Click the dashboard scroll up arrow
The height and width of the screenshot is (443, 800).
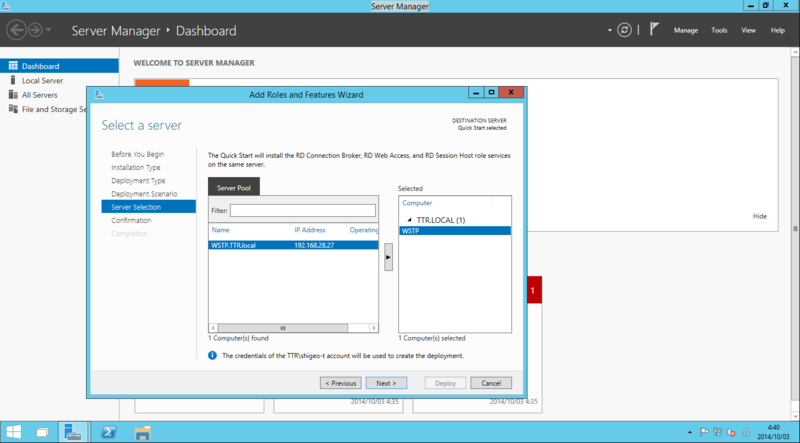[x=795, y=53]
